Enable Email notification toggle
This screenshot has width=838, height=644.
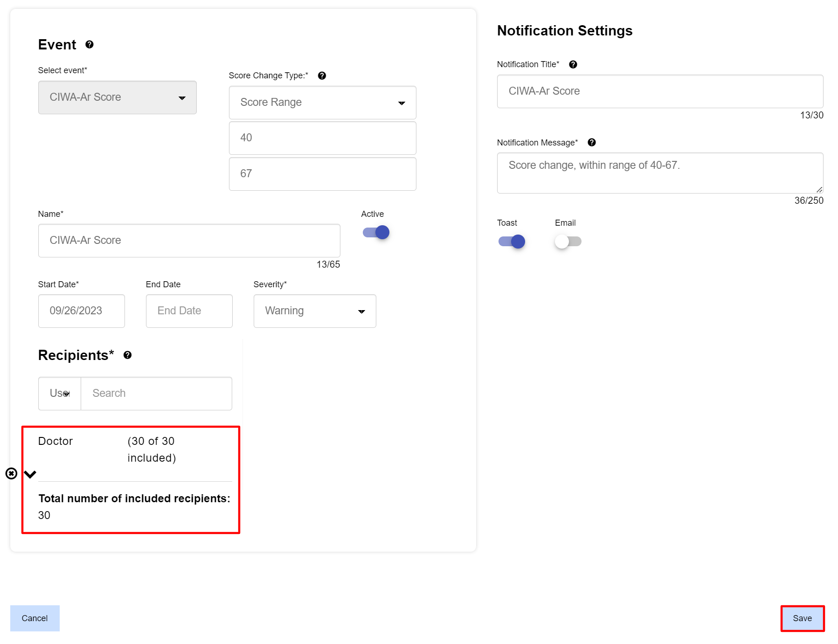tap(568, 242)
